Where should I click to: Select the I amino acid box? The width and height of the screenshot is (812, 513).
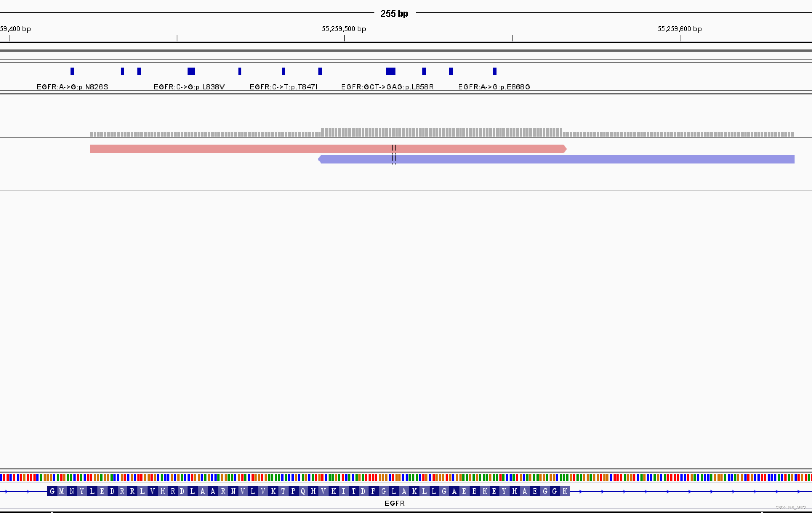343,491
